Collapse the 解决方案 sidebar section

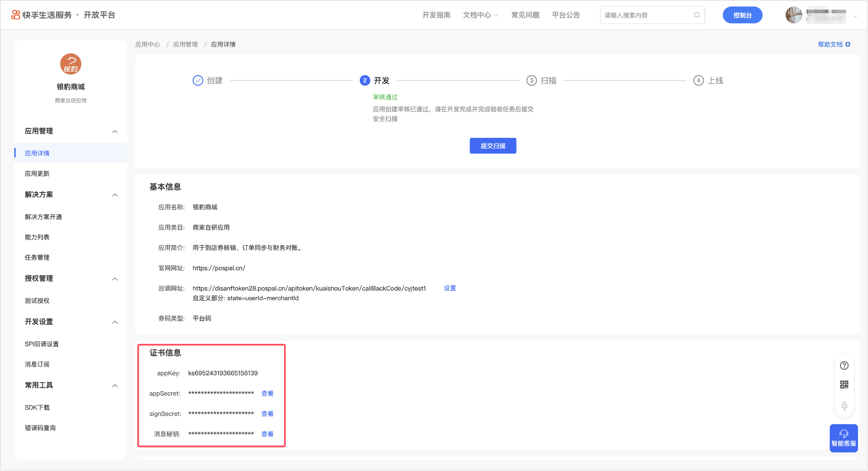pyautogui.click(x=115, y=195)
